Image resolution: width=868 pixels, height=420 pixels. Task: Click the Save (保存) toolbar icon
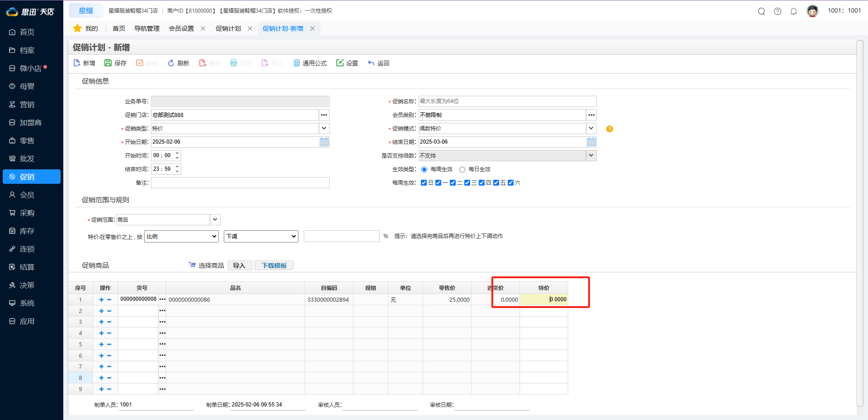coord(108,63)
